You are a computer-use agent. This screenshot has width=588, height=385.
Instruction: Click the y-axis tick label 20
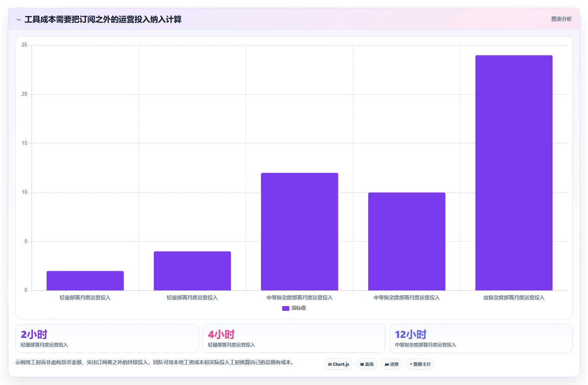tap(24, 94)
